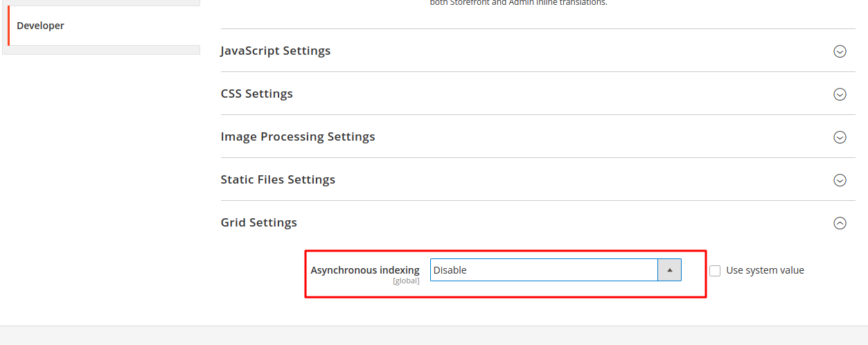
Task: Click the Static Files Settings chevron icon
Action: 840,180
